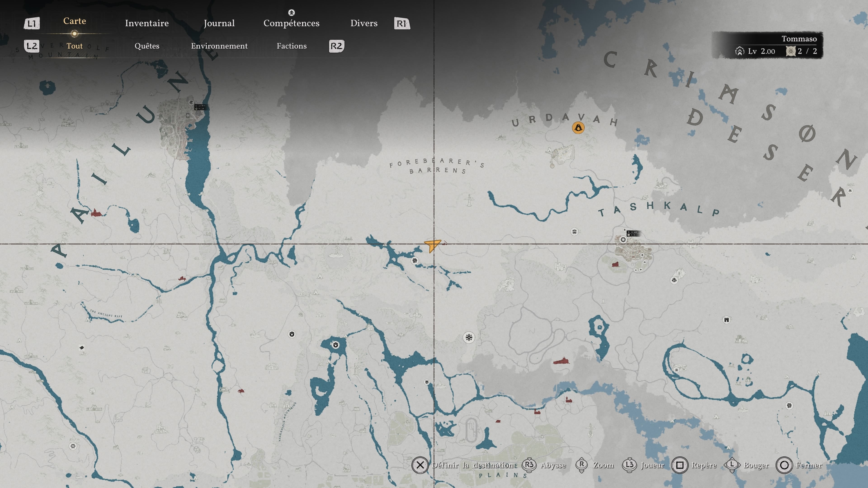This screenshot has width=868, height=488.
Task: Click the Lv 2.00 level indicator
Action: coord(755,51)
